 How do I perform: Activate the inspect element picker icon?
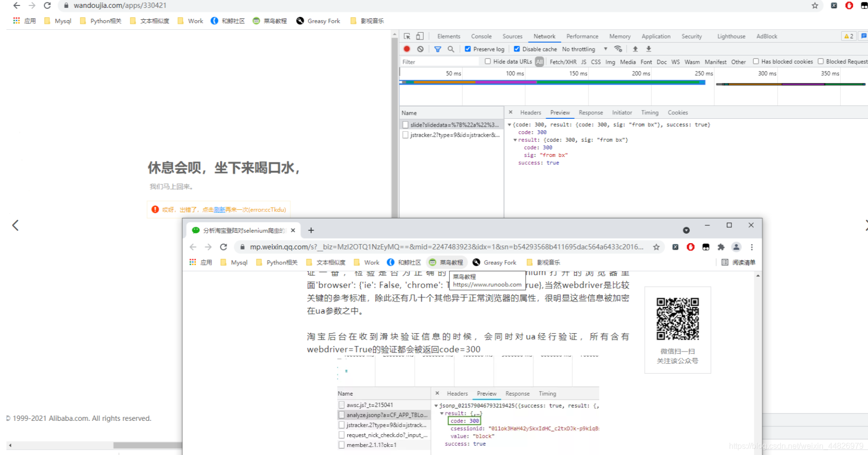(x=407, y=36)
